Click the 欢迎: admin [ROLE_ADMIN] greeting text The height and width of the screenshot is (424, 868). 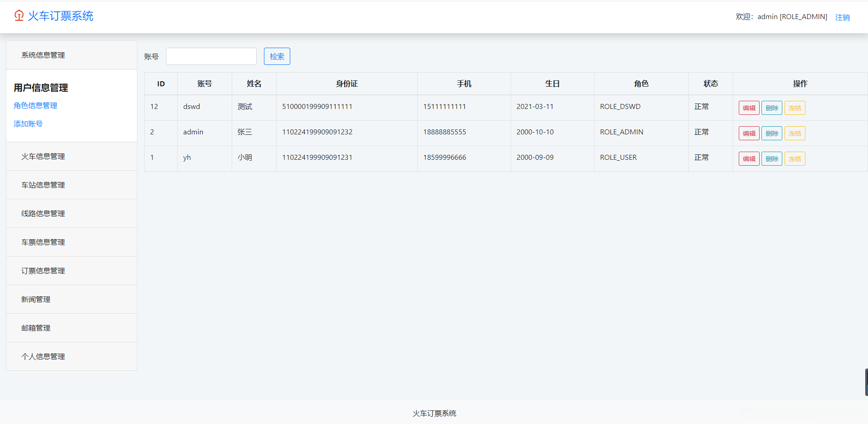coord(781,17)
